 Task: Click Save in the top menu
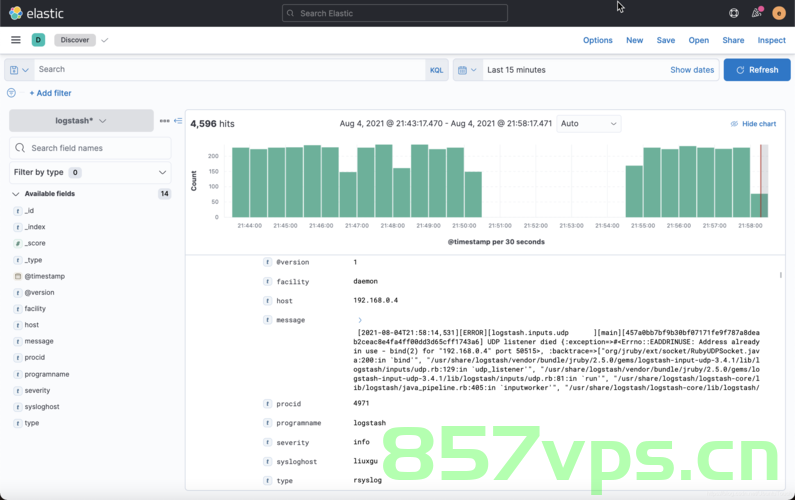[666, 40]
